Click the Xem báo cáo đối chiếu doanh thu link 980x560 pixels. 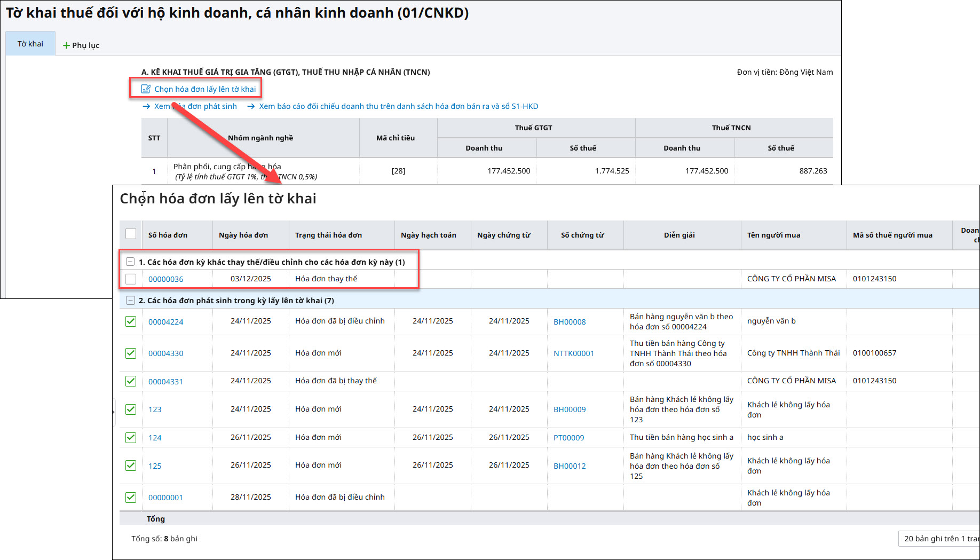[x=398, y=106]
